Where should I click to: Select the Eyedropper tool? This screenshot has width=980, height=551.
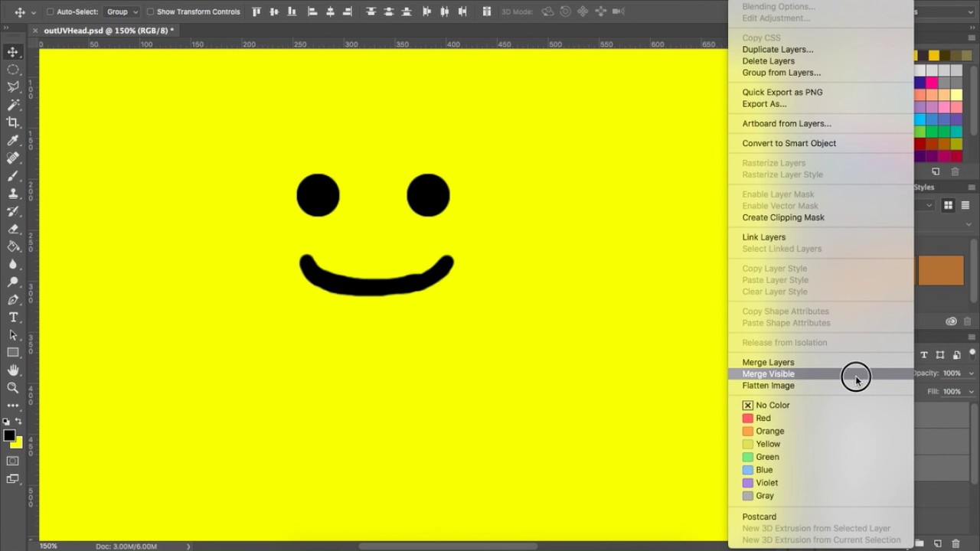tap(13, 141)
